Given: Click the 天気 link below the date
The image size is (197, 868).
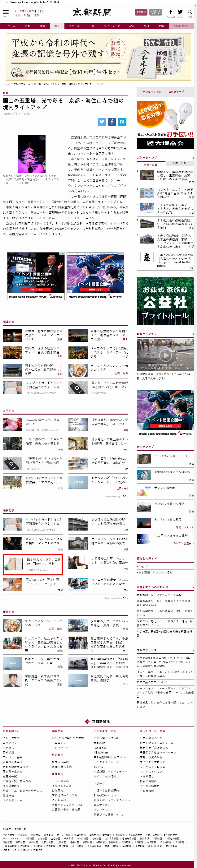Looking at the screenshot, I should click(x=18, y=16).
